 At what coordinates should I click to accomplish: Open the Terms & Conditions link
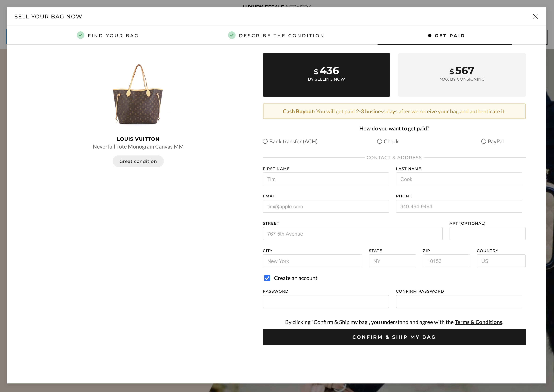pyautogui.click(x=478, y=322)
